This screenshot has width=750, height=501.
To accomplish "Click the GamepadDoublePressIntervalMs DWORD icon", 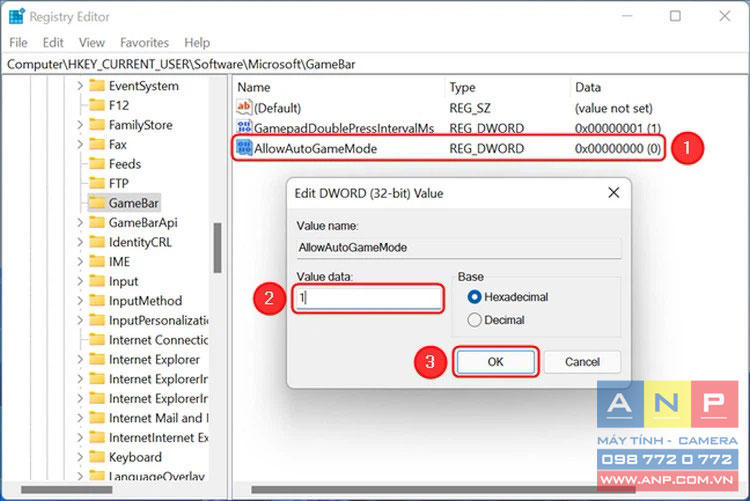I will pos(244,127).
